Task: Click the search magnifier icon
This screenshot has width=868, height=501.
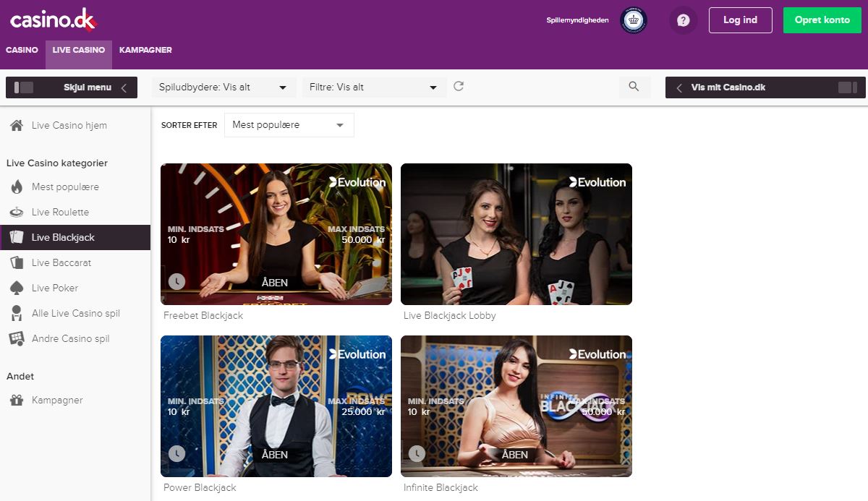Action: tap(634, 87)
